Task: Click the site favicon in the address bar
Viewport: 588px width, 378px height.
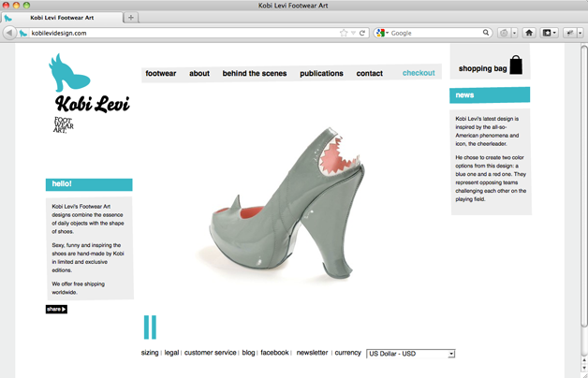Action: click(23, 33)
